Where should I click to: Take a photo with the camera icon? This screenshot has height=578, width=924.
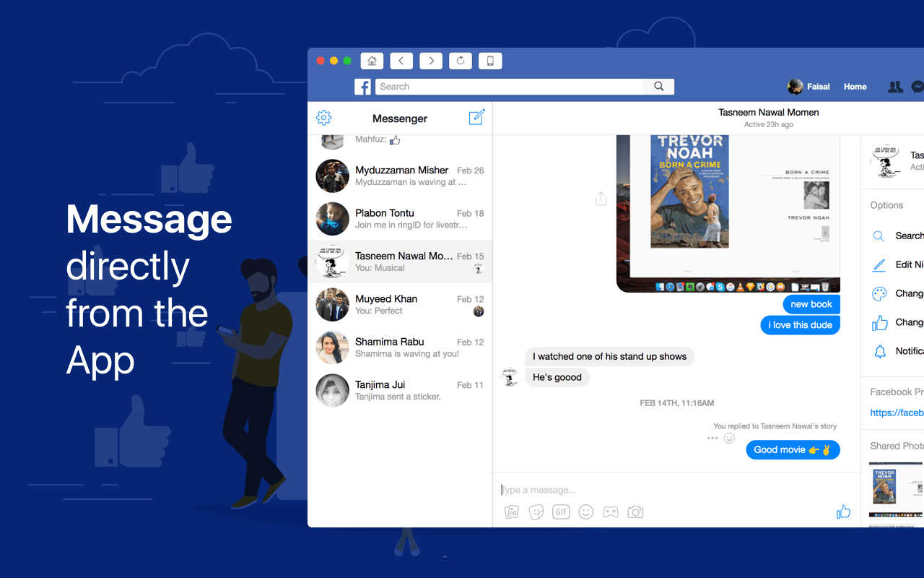[635, 512]
